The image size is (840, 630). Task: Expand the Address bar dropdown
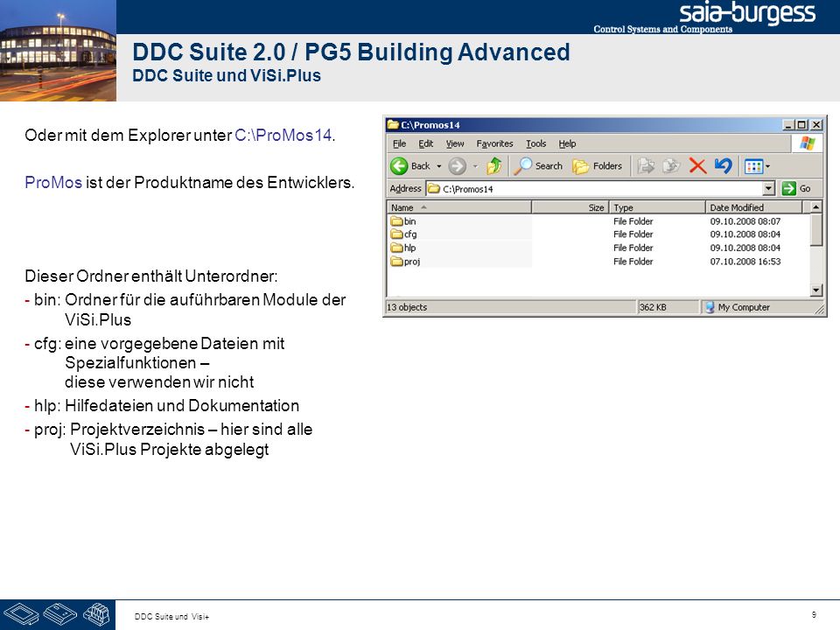click(769, 189)
